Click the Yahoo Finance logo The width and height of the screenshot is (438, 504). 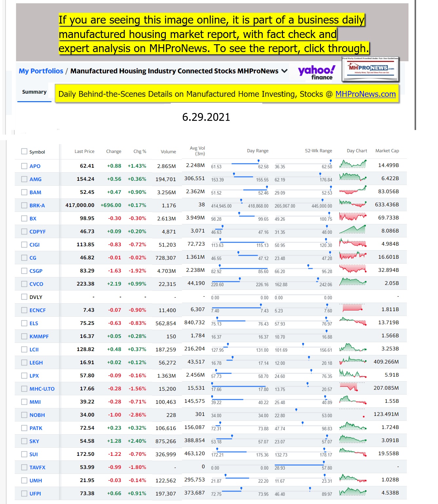(x=317, y=72)
